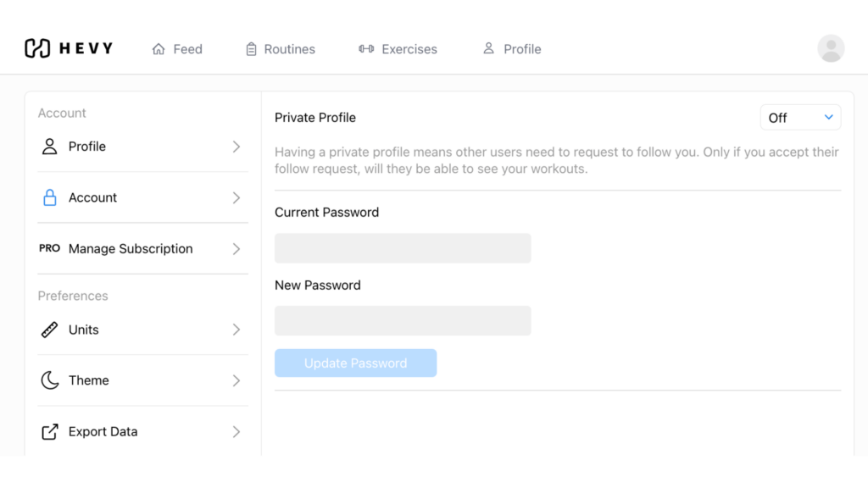Focus the New Password field
The image size is (868, 488).
pos(403,321)
